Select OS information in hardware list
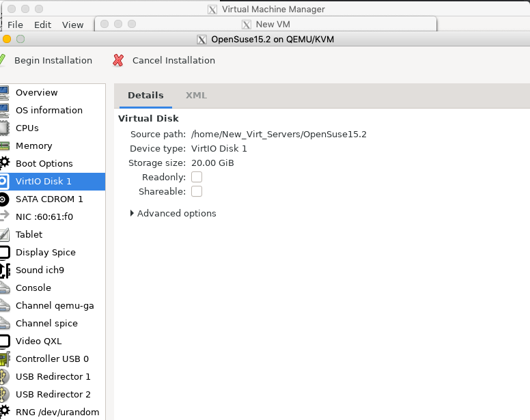 pyautogui.click(x=53, y=110)
